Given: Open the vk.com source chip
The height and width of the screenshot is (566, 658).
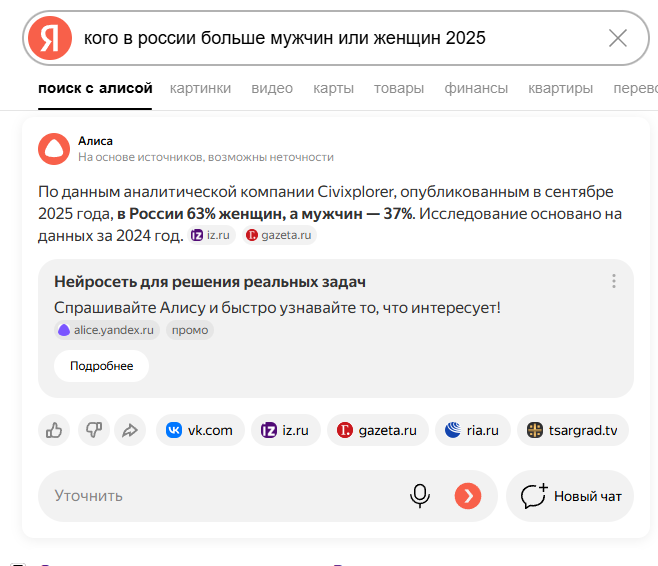Looking at the screenshot, I should [x=200, y=430].
